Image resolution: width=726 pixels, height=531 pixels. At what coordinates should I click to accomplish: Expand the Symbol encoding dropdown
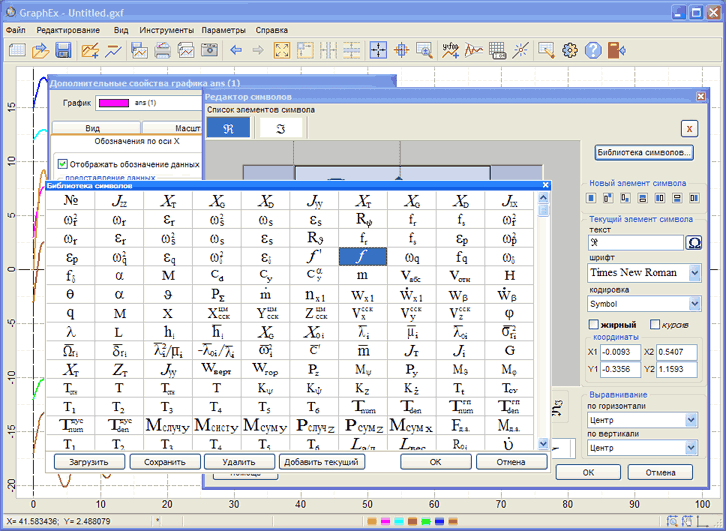click(x=695, y=303)
